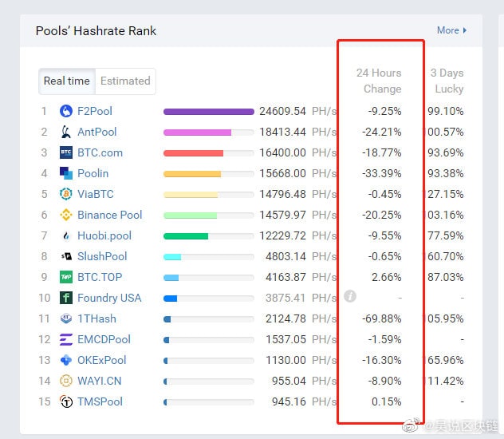The height and width of the screenshot is (439, 504).
Task: Open the Huobi.pool link
Action: (104, 235)
